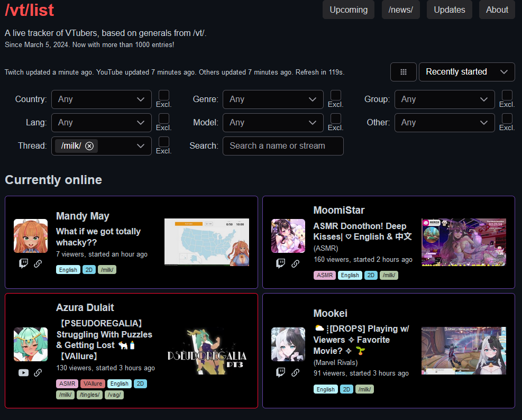Click the link icon under Mandy May
This screenshot has width=522, height=420.
(x=38, y=263)
